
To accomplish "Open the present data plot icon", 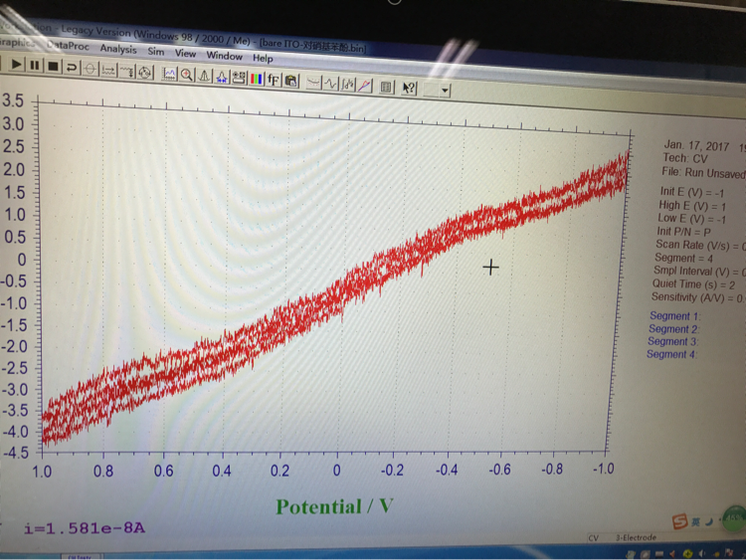I will point(169,74).
